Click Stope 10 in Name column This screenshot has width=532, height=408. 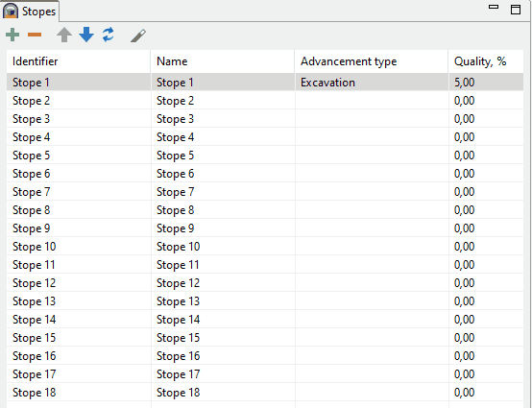(x=223, y=247)
